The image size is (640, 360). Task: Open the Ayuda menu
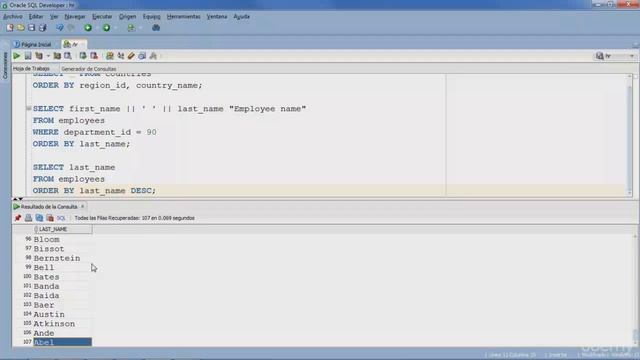click(x=241, y=17)
